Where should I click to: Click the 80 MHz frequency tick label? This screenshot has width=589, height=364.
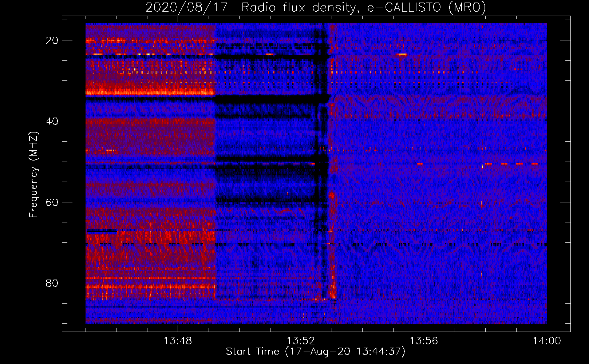click(52, 283)
